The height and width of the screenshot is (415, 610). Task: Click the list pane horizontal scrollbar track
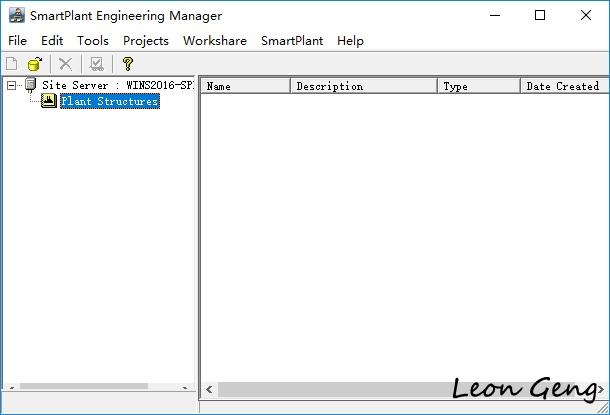click(x=405, y=389)
